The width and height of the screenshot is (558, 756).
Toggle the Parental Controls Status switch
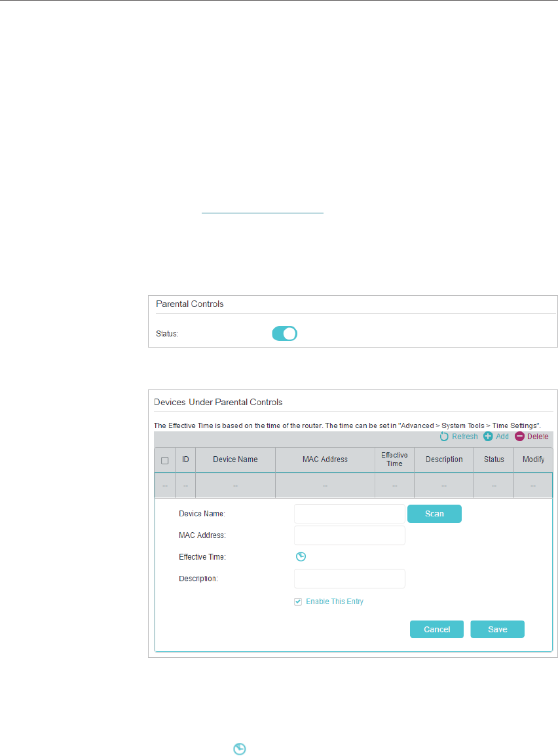[284, 334]
